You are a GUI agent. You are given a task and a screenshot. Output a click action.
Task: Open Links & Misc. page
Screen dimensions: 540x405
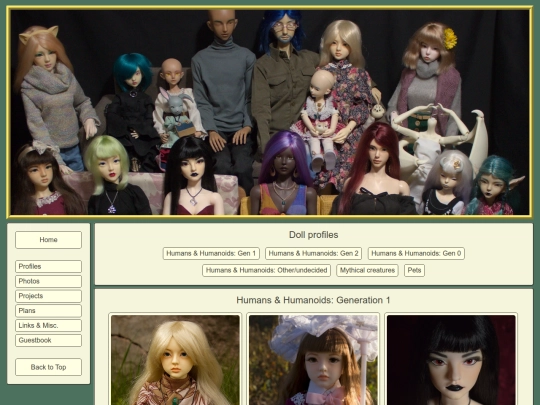(48, 325)
